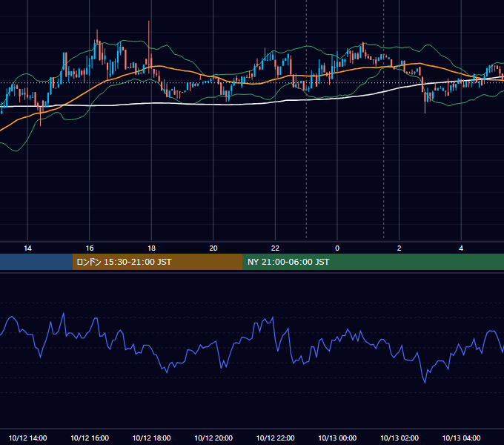Click the 10/12 16:00 time label

[x=90, y=438]
